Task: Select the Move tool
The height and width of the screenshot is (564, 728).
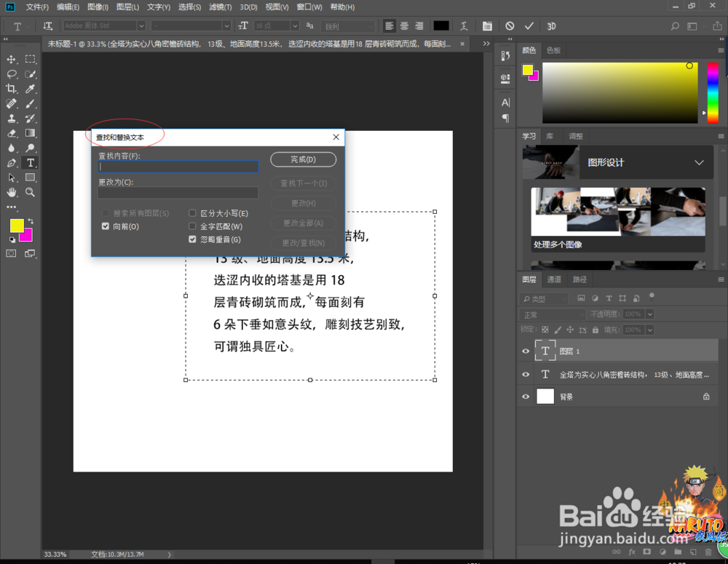Action: (11, 60)
